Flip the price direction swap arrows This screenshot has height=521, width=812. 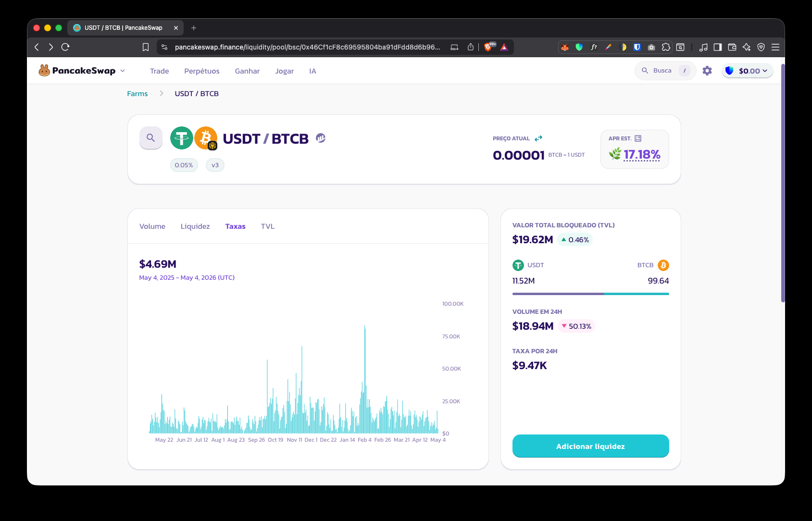click(538, 138)
